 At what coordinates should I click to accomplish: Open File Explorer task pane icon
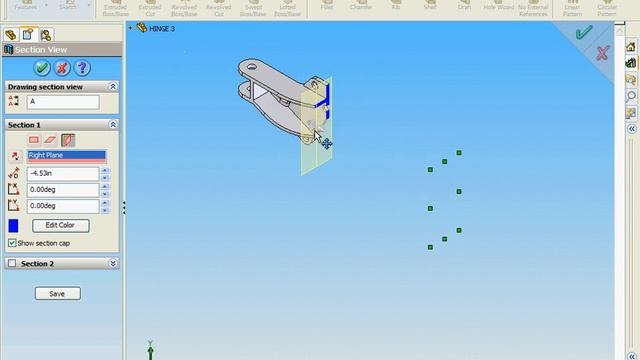[631, 79]
